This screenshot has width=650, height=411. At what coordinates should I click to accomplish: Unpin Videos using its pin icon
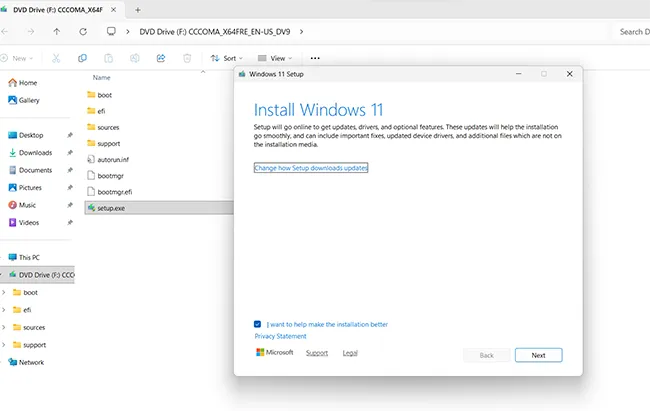click(x=70, y=222)
